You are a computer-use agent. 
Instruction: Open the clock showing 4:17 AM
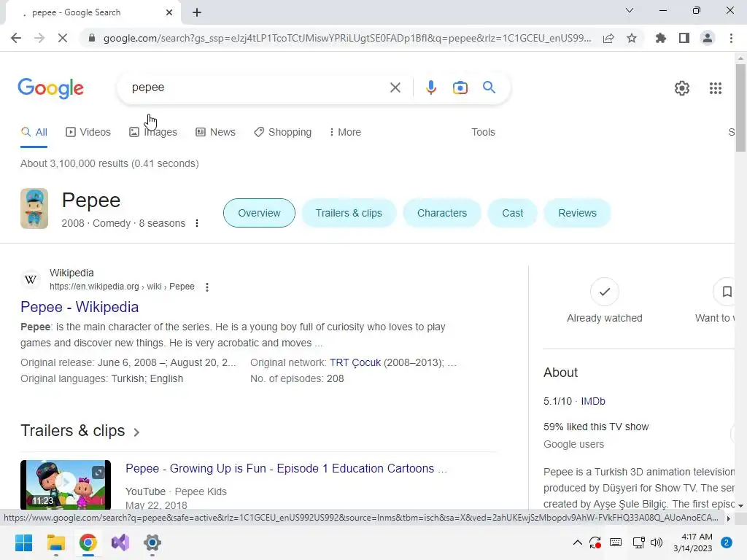pos(693,542)
